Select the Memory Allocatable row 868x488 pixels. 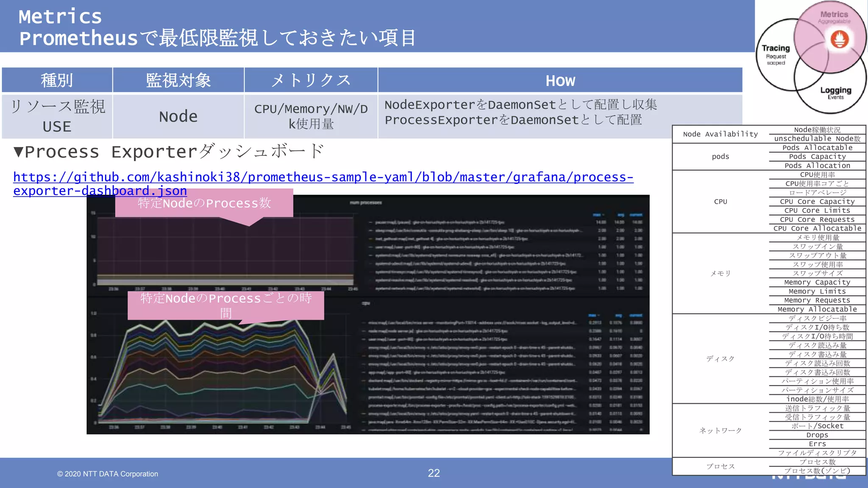tap(817, 309)
